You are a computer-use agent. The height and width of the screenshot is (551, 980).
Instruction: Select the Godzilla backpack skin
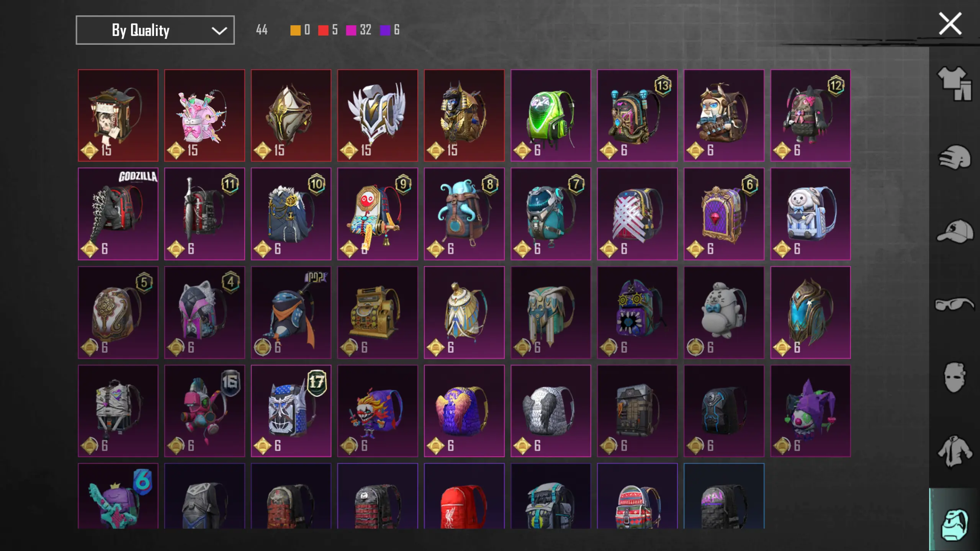pyautogui.click(x=118, y=214)
